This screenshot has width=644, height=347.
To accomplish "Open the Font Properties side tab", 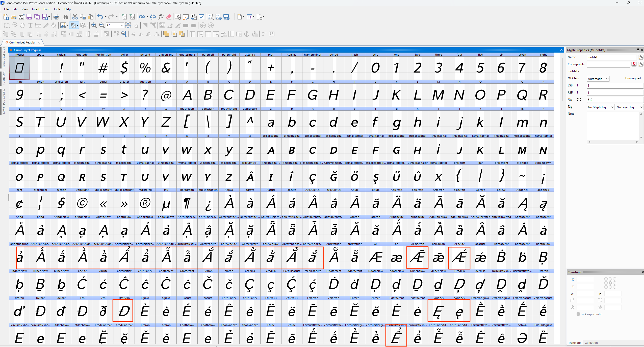I will click(x=4, y=58).
